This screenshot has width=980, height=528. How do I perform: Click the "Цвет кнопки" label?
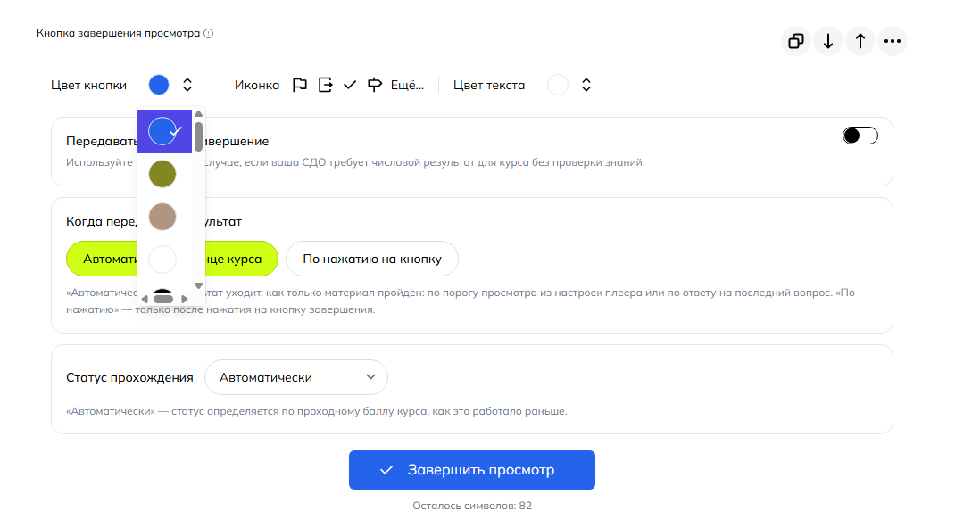(x=88, y=85)
